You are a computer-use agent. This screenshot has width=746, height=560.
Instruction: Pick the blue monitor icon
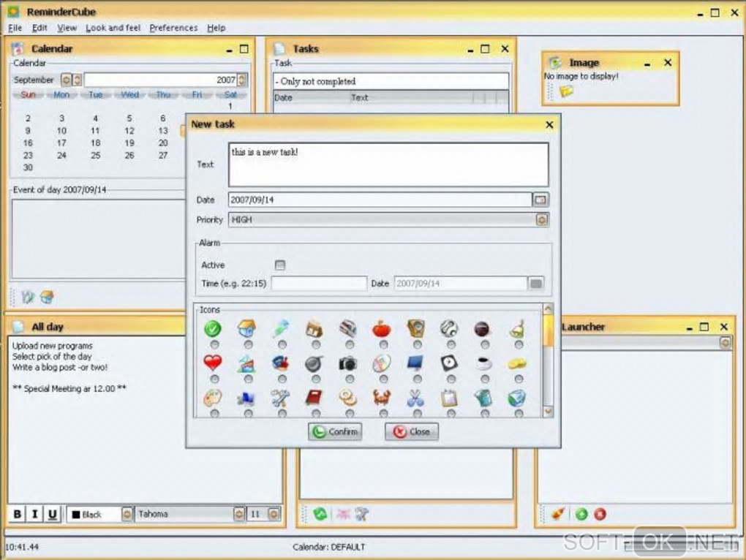(415, 363)
